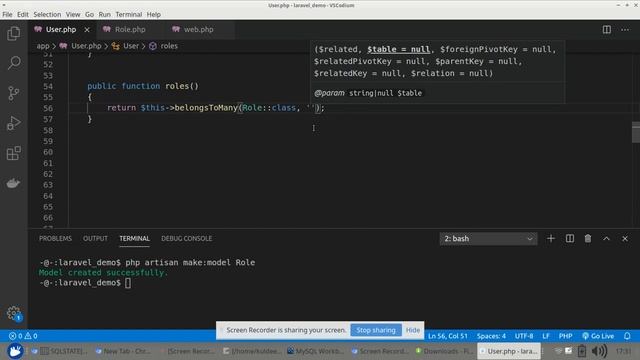Open the Manage gear menu

pos(14,313)
